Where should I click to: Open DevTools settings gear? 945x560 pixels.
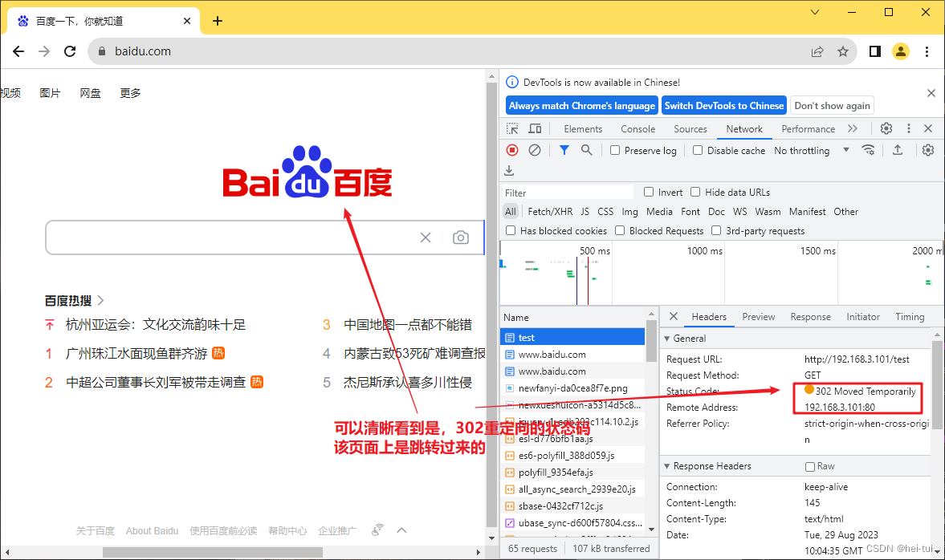(x=886, y=128)
